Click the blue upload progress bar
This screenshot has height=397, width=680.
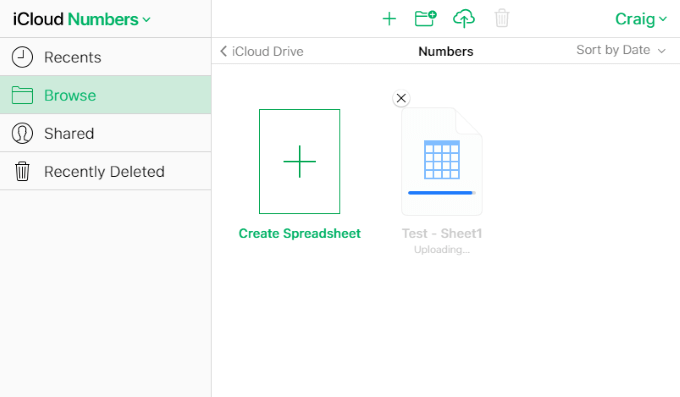coord(441,193)
